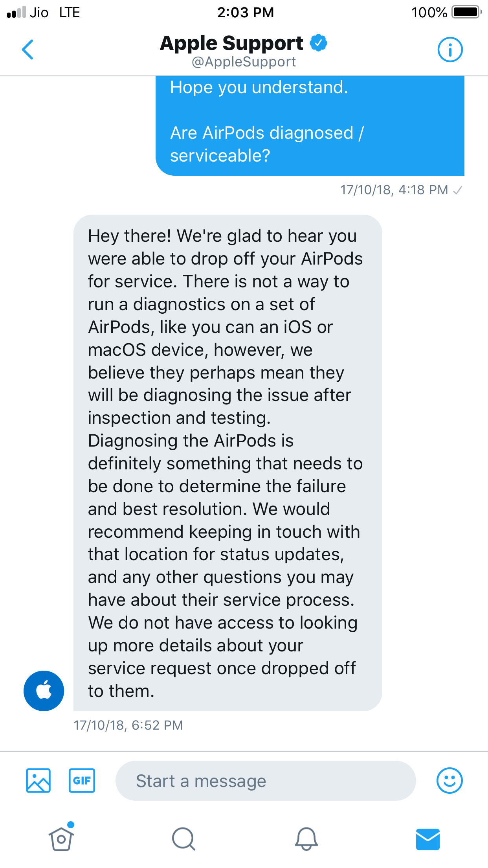Tap the @AppleSupport handle
This screenshot has height=868, width=488.
244,62
